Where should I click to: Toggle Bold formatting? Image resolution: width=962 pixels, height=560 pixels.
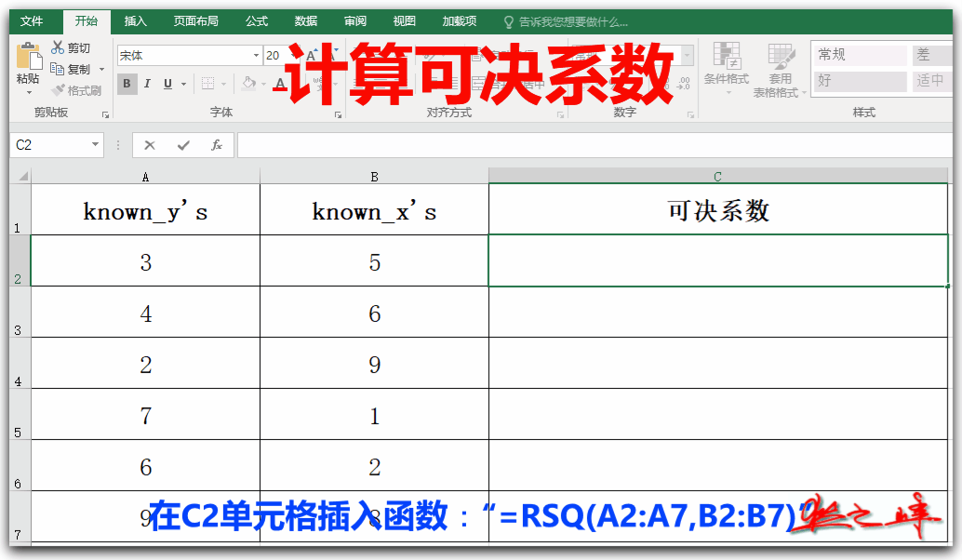coord(127,84)
